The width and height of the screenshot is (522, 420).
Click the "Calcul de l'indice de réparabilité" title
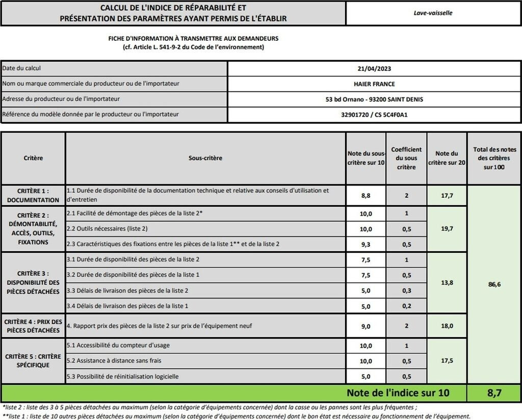click(173, 13)
